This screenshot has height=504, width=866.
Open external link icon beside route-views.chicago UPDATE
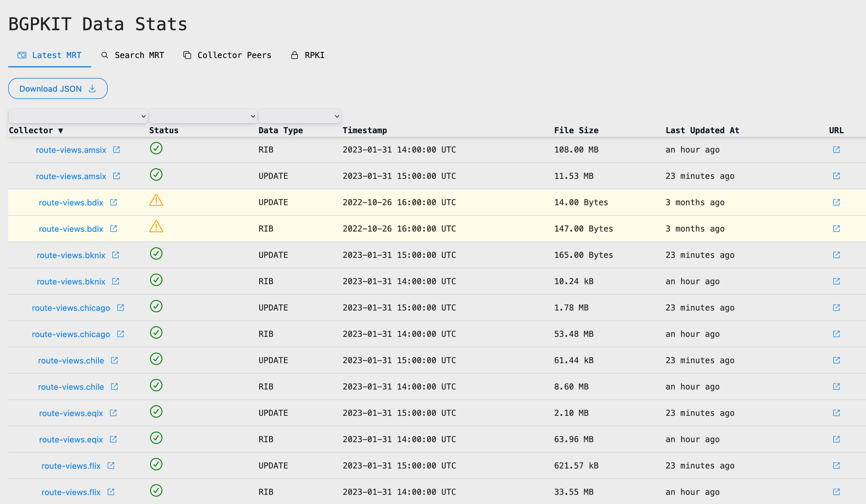click(120, 307)
